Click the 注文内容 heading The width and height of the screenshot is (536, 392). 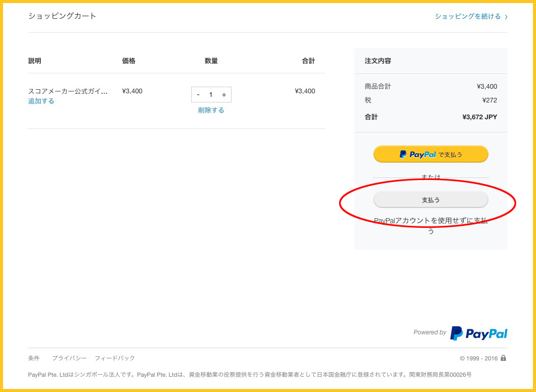pos(378,61)
